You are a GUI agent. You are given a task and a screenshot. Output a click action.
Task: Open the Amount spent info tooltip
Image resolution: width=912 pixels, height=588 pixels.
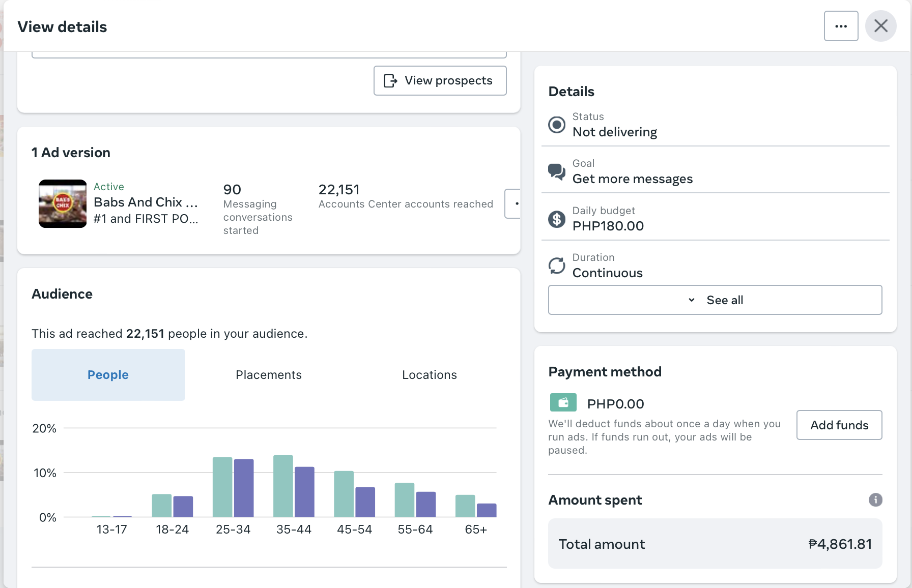875,500
